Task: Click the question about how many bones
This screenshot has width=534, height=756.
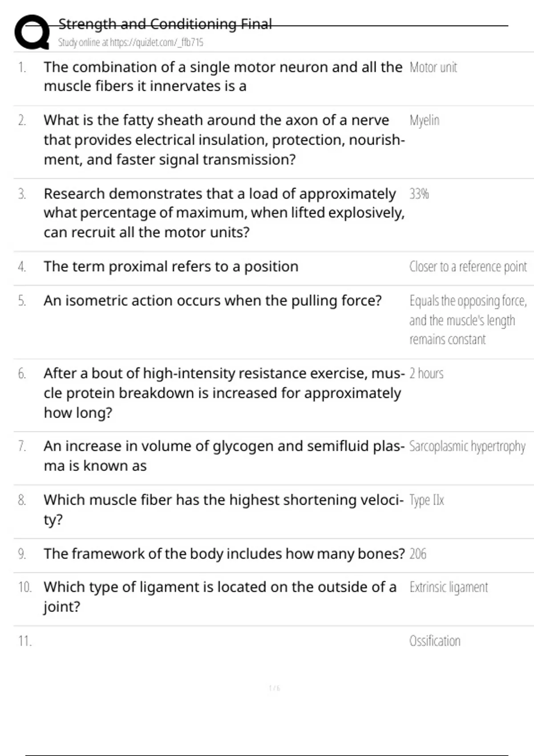Action: [224, 554]
